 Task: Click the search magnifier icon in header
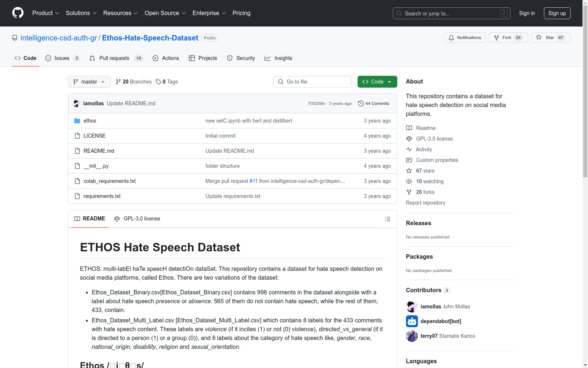point(399,13)
